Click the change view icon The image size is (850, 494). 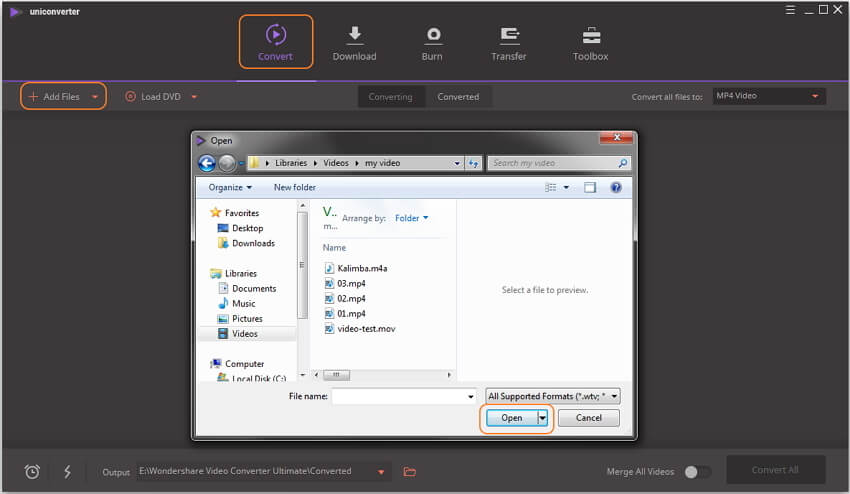(x=550, y=187)
